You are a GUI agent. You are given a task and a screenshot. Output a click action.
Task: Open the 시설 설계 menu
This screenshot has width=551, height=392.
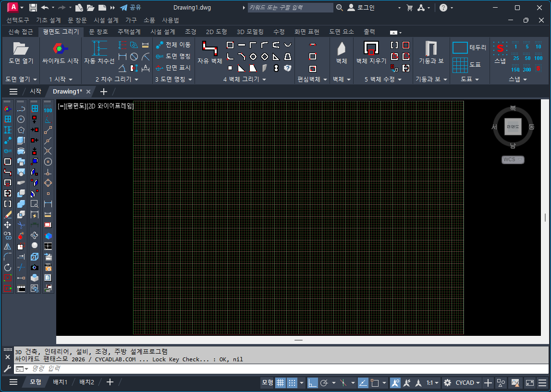(x=106, y=20)
